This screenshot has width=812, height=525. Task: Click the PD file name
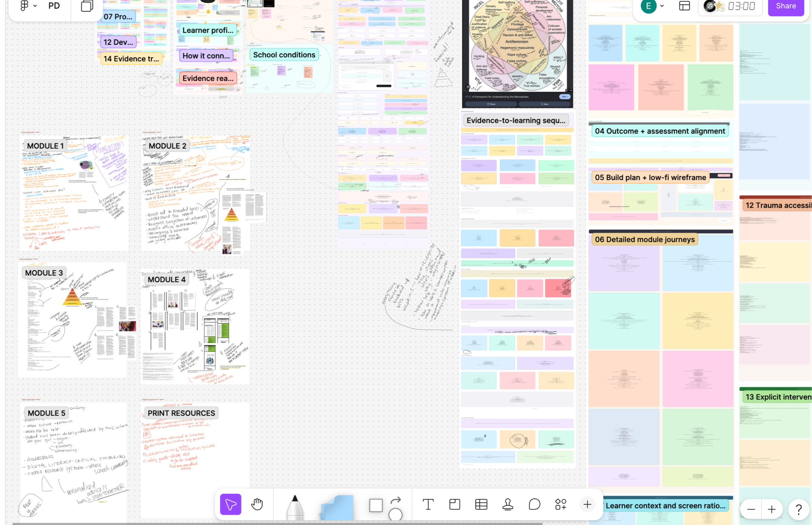[54, 6]
